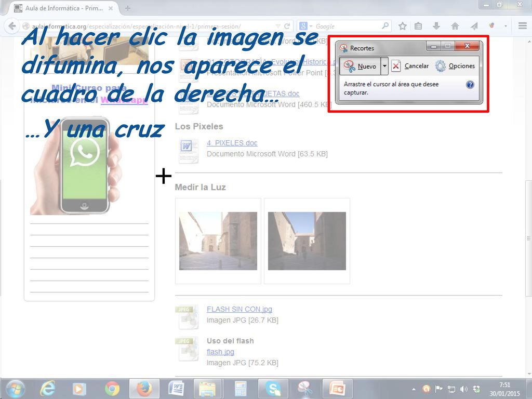Click the Uso del flash text
The image size is (532, 399).
(230, 341)
